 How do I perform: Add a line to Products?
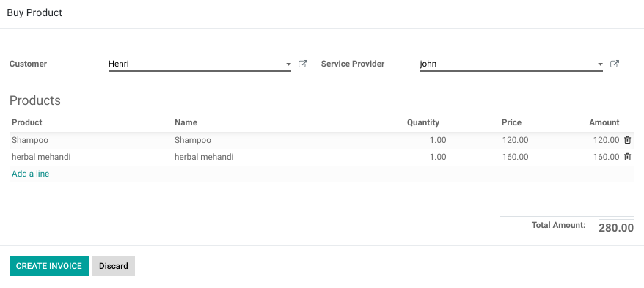click(x=30, y=174)
